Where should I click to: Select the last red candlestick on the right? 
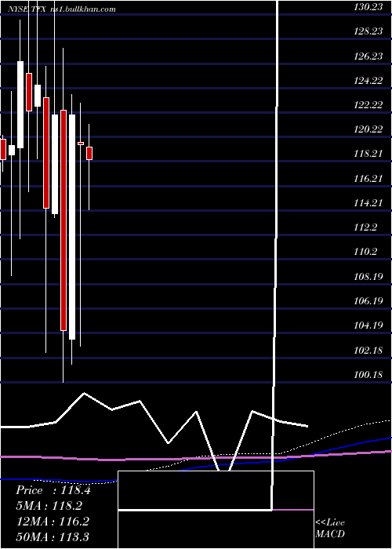(x=89, y=154)
